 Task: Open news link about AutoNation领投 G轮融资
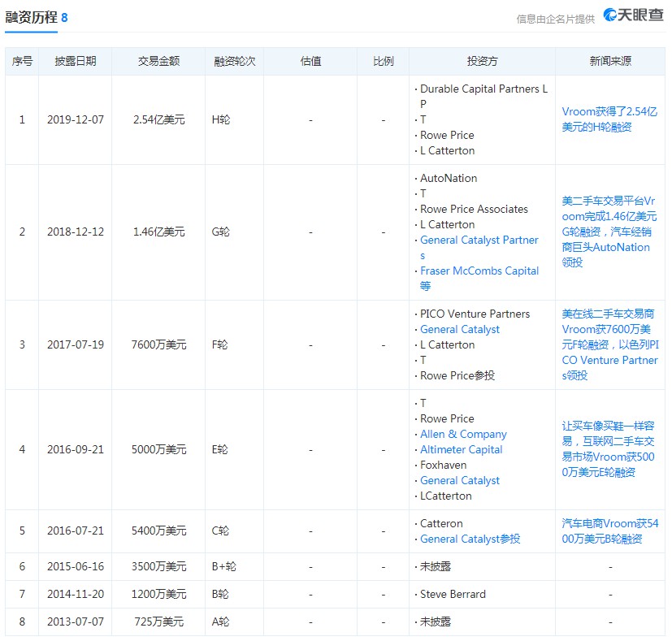tap(609, 232)
